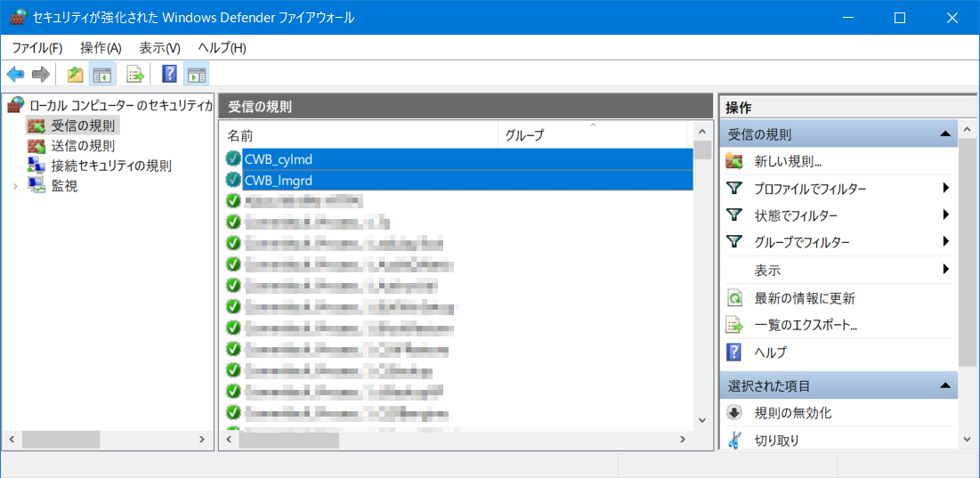The image size is (980, 478).
Task: Click the ローカル コンピューター root node icon
Action: [x=17, y=105]
